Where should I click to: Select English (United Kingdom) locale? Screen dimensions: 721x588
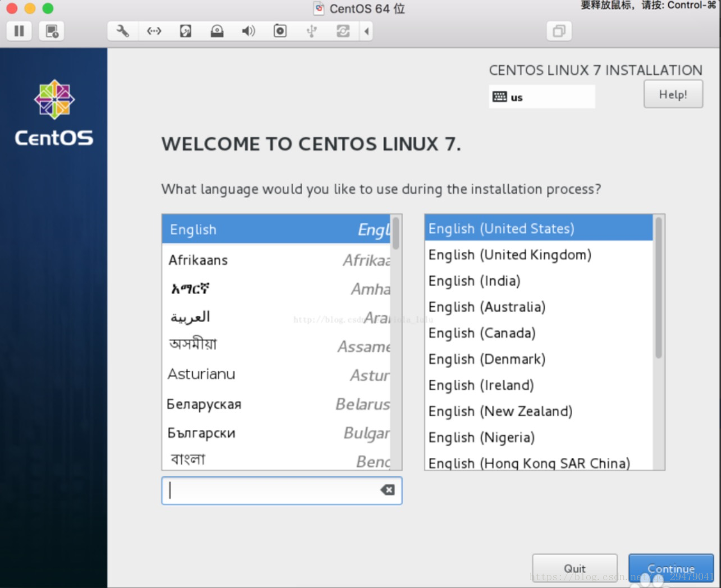pos(539,255)
